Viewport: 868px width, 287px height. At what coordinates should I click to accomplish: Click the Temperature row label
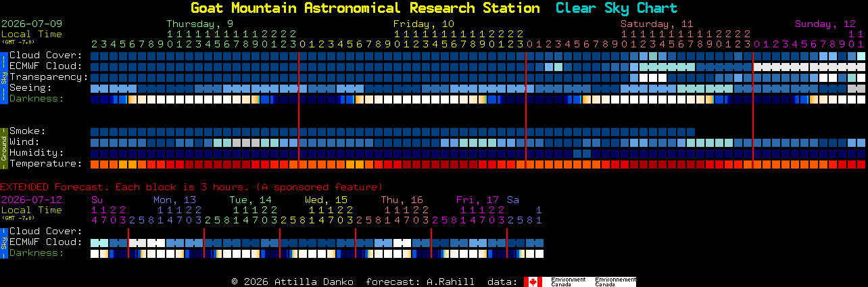tap(46, 164)
